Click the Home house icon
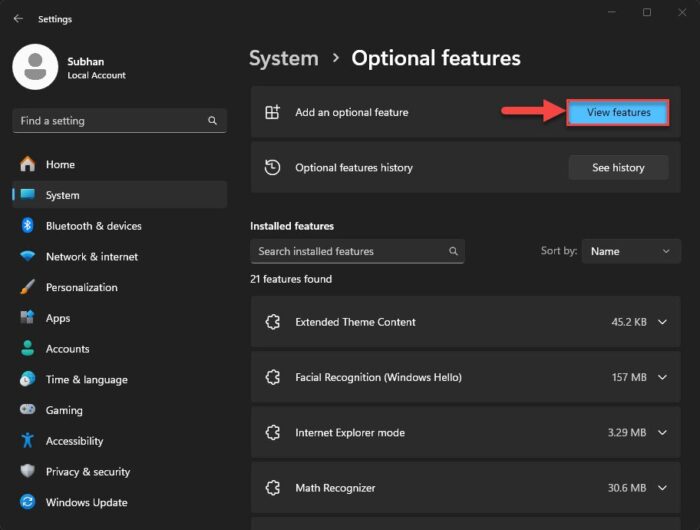The height and width of the screenshot is (530, 700). pyautogui.click(x=28, y=164)
